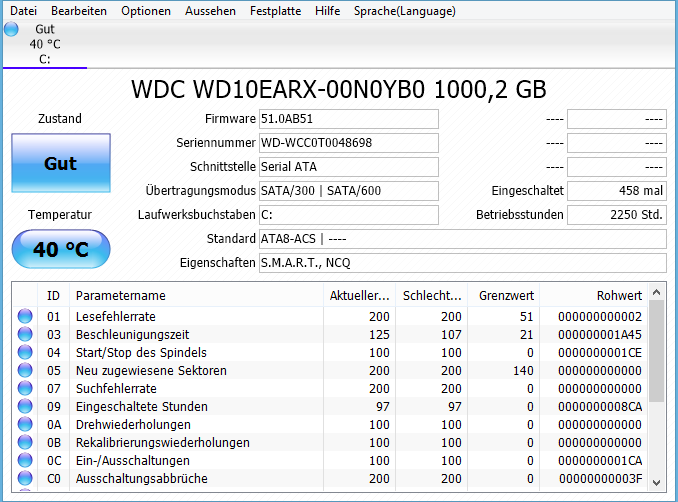
Task: Click the Standard field ATA8-ACS
Action: click(x=463, y=239)
